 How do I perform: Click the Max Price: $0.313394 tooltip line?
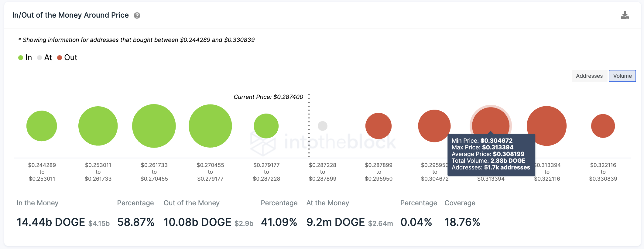click(483, 147)
